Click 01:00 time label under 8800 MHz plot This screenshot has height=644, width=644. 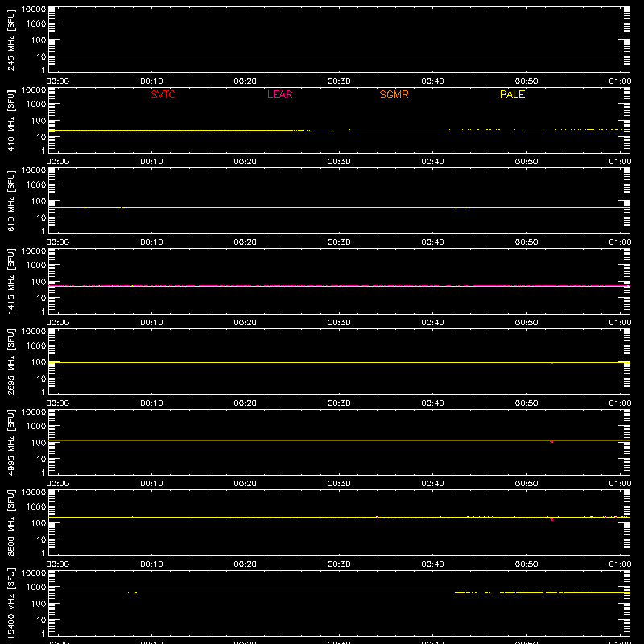[x=620, y=564]
